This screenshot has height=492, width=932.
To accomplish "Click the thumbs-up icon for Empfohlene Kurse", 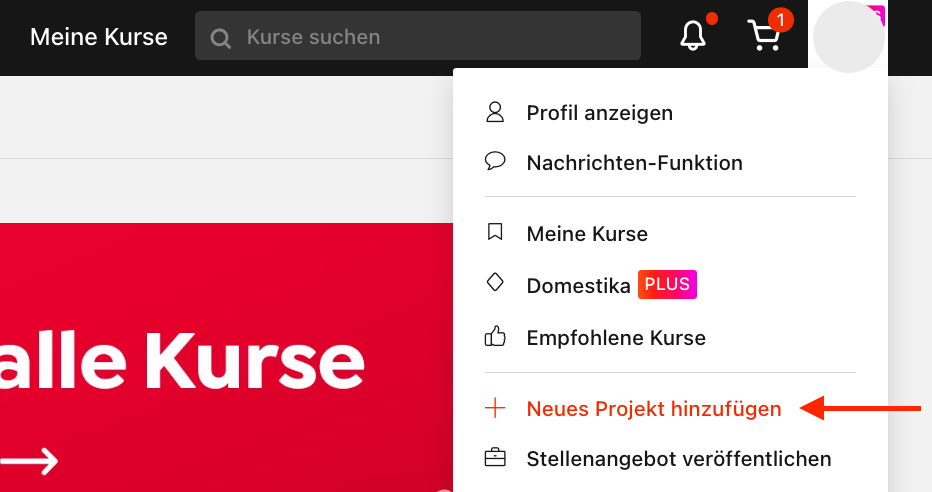I will click(x=495, y=336).
